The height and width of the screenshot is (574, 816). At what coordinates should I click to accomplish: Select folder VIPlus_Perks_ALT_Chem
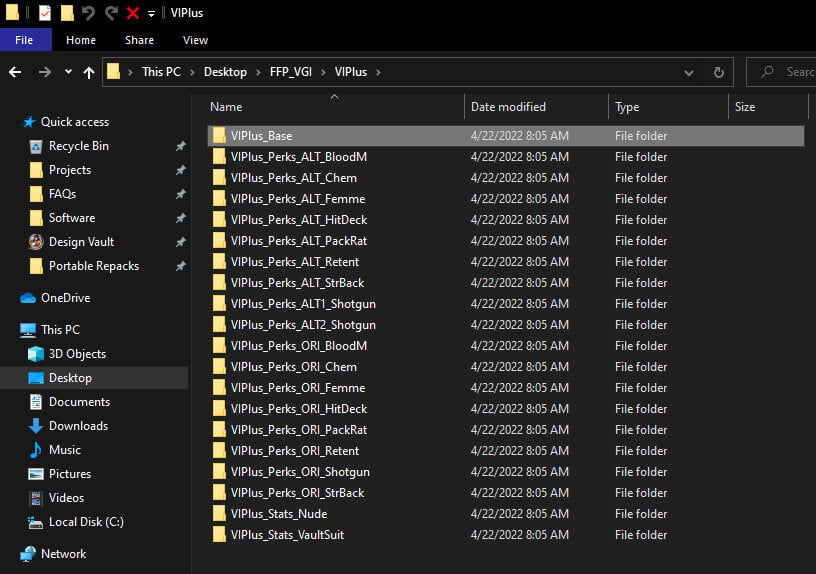click(294, 177)
